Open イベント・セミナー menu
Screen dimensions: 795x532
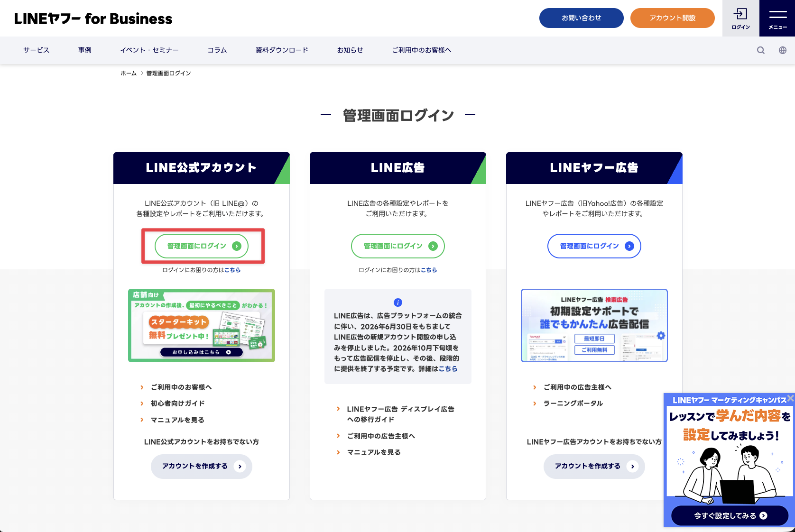click(149, 50)
